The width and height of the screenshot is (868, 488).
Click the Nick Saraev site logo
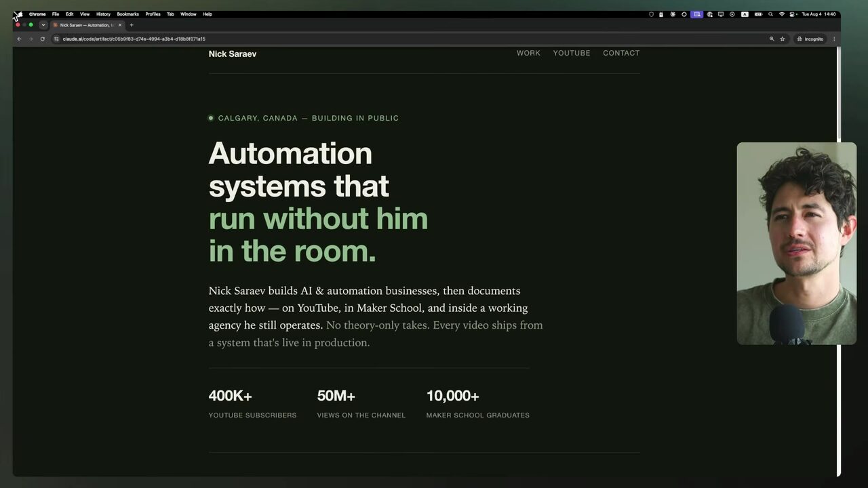click(x=233, y=54)
